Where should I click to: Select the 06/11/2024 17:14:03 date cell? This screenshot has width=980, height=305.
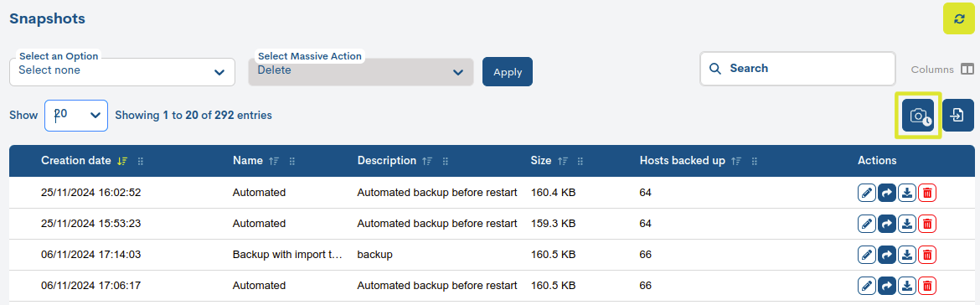[91, 255]
